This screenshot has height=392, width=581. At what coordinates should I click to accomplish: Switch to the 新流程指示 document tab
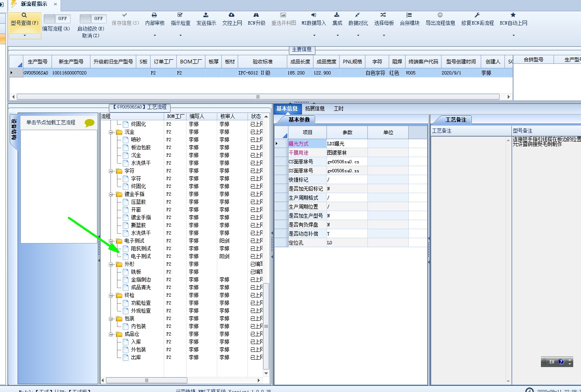34,4
